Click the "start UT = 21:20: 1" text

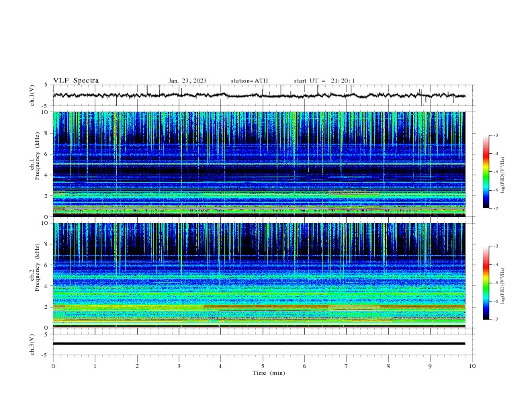(x=324, y=81)
